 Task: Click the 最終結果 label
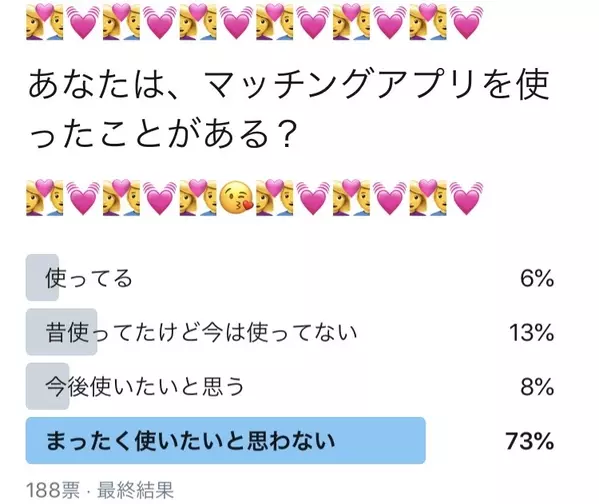pyautogui.click(x=136, y=490)
